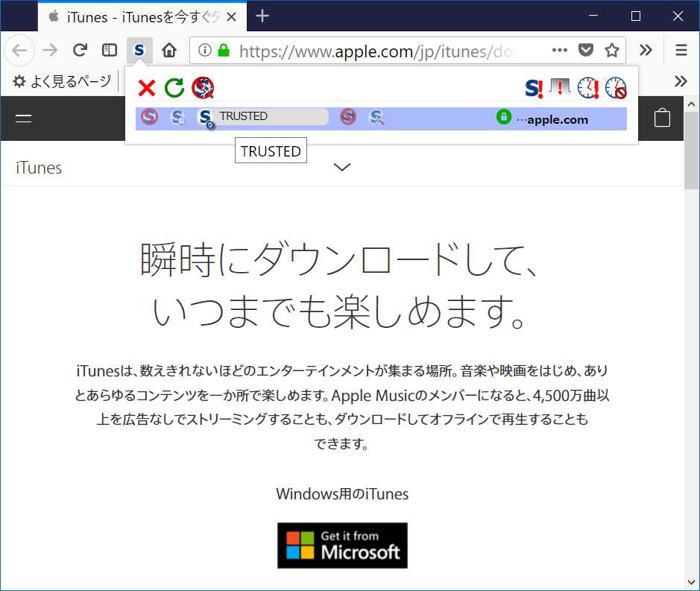The height and width of the screenshot is (591, 700).
Task: Show more bookmarks toolbar chevron
Action: (x=681, y=81)
